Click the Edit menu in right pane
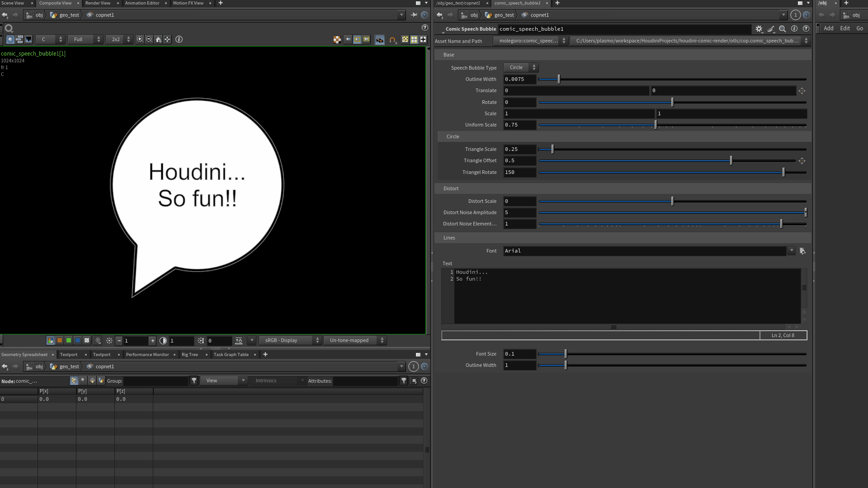The height and width of the screenshot is (488, 868). [844, 28]
